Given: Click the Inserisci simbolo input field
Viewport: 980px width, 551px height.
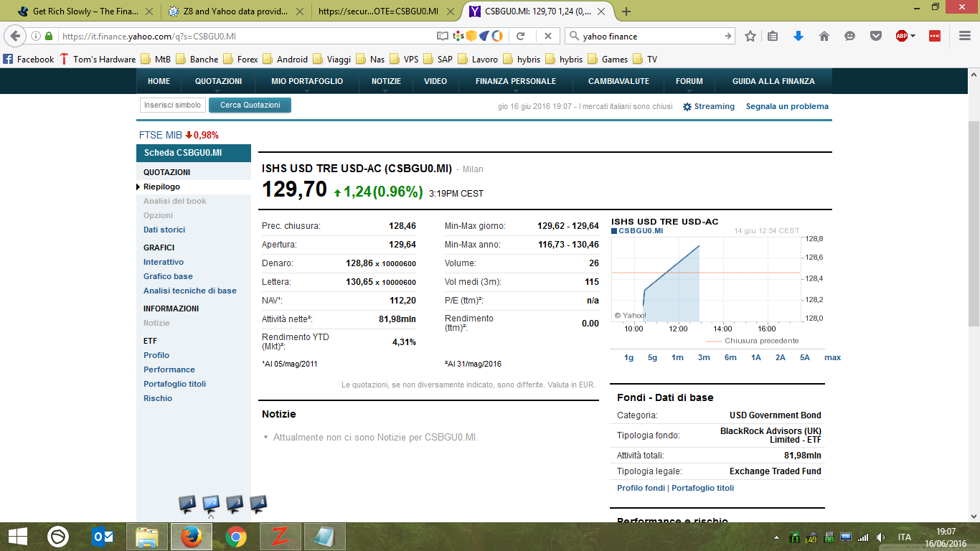Looking at the screenshot, I should tap(172, 105).
